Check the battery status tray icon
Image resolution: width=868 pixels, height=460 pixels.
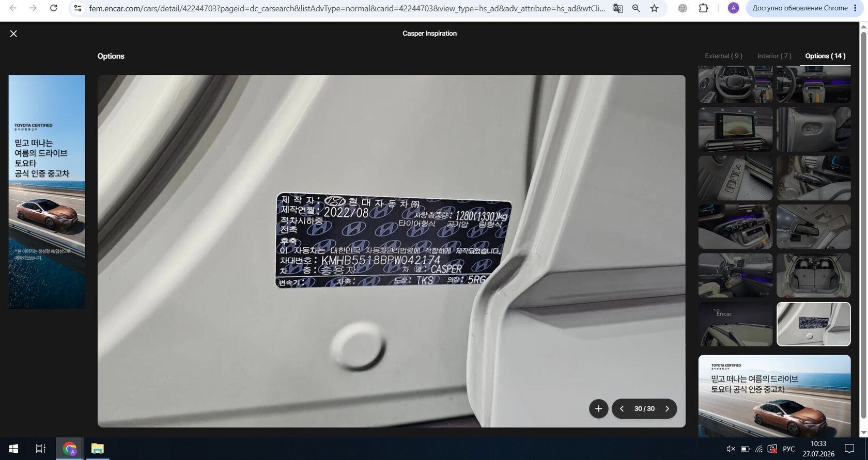tap(745, 449)
